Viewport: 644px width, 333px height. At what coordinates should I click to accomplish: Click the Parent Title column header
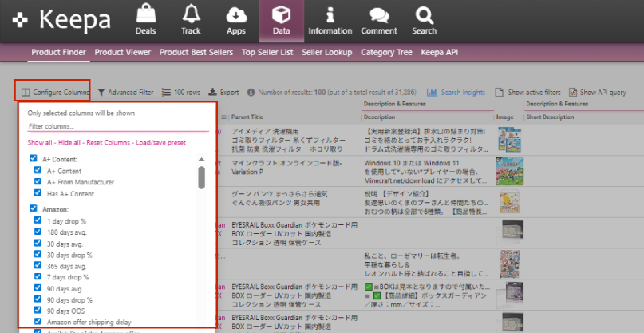[x=247, y=117]
